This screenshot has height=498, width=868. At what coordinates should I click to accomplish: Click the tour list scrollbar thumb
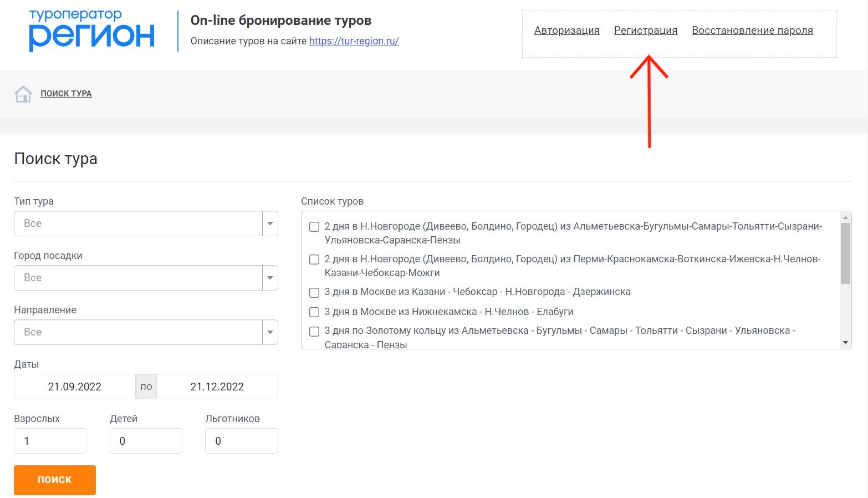(x=845, y=253)
